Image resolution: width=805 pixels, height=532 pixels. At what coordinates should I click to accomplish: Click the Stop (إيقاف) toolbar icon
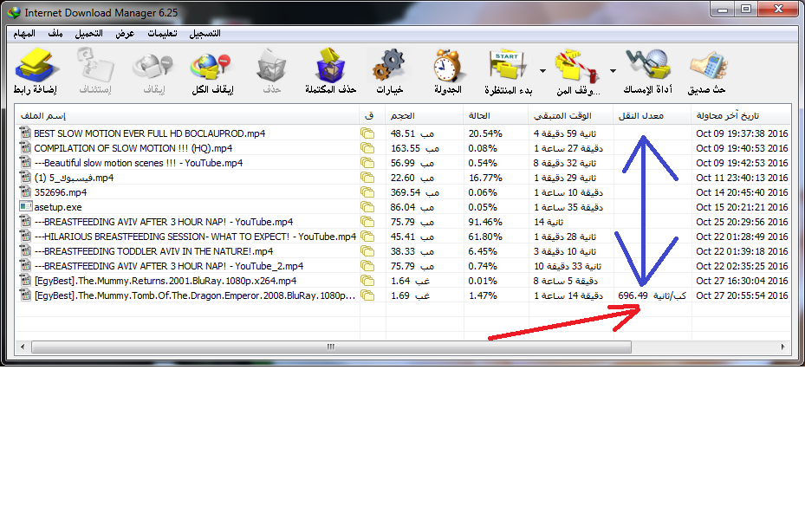(153, 66)
